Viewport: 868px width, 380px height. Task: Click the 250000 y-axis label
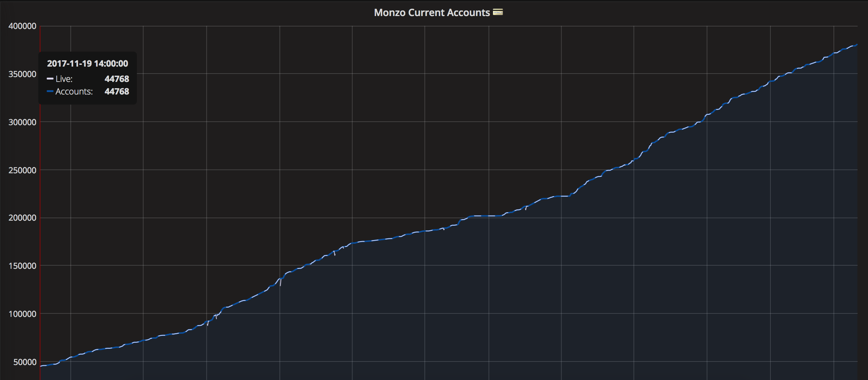[x=22, y=170]
